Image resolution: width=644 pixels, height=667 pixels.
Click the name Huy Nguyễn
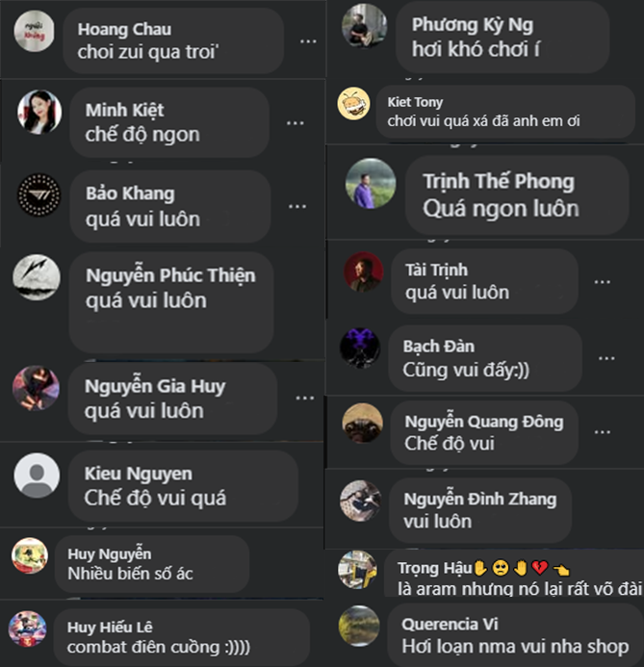click(x=110, y=554)
